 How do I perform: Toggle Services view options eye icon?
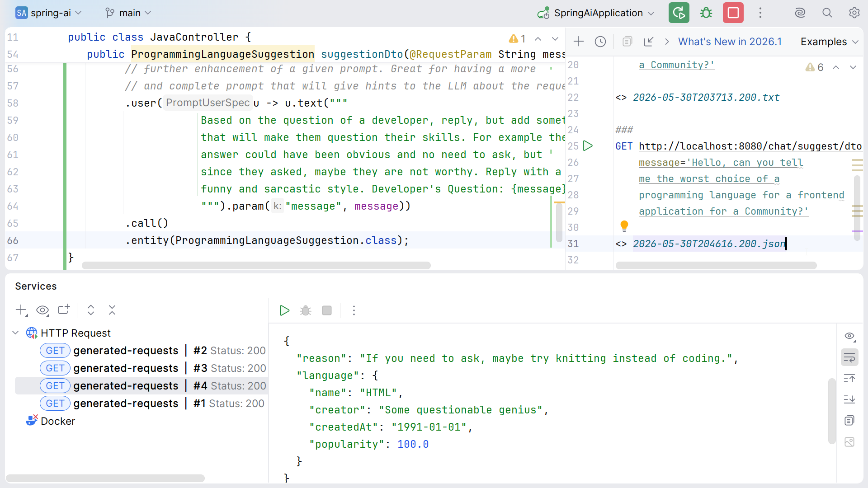[x=42, y=310]
